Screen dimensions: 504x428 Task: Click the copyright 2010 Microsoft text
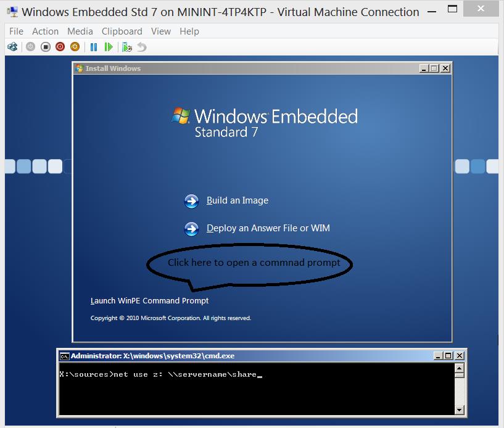[171, 318]
